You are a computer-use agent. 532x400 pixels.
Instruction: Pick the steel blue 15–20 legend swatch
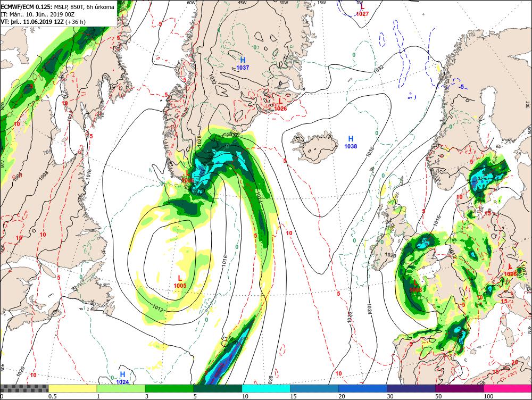(x=314, y=388)
